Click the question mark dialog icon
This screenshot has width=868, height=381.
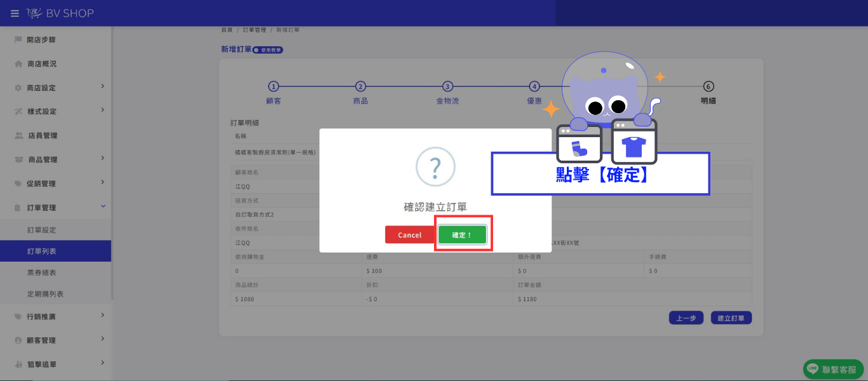point(435,168)
